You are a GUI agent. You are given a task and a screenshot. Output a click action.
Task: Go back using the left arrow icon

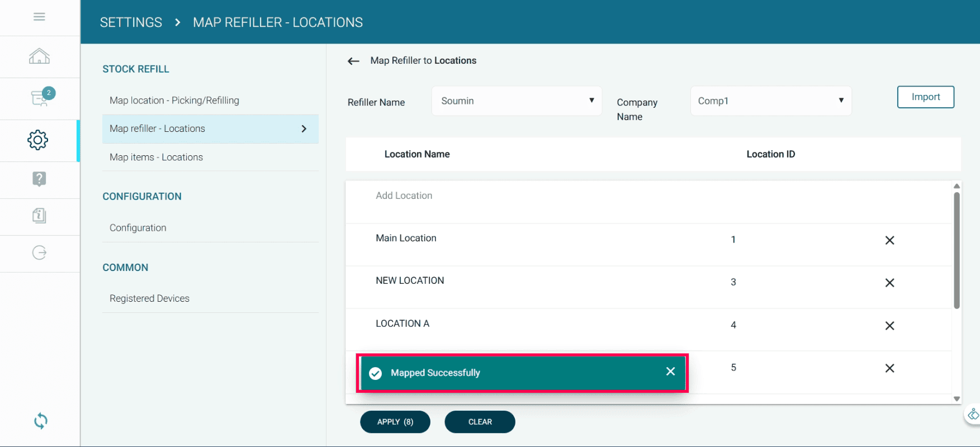(353, 61)
